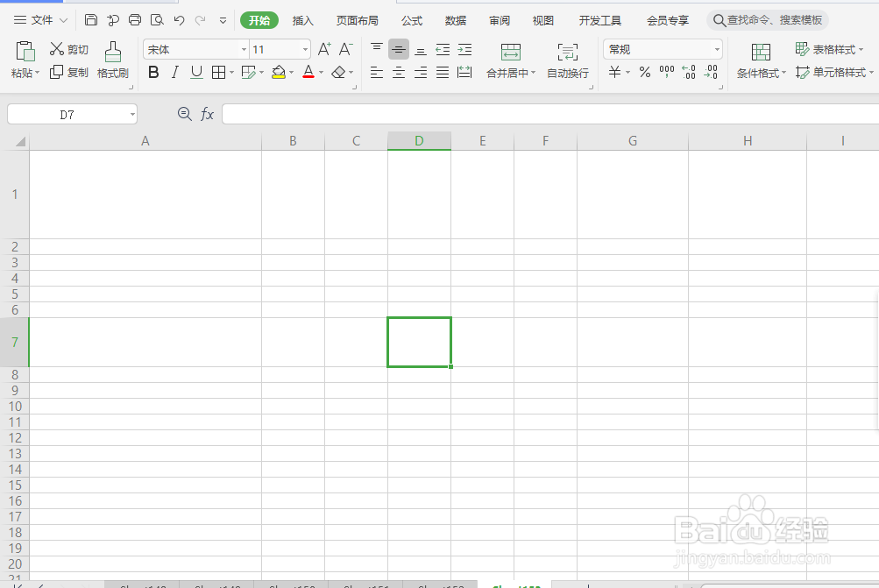The image size is (879, 588).
Task: Apply red font color A
Action: [308, 73]
